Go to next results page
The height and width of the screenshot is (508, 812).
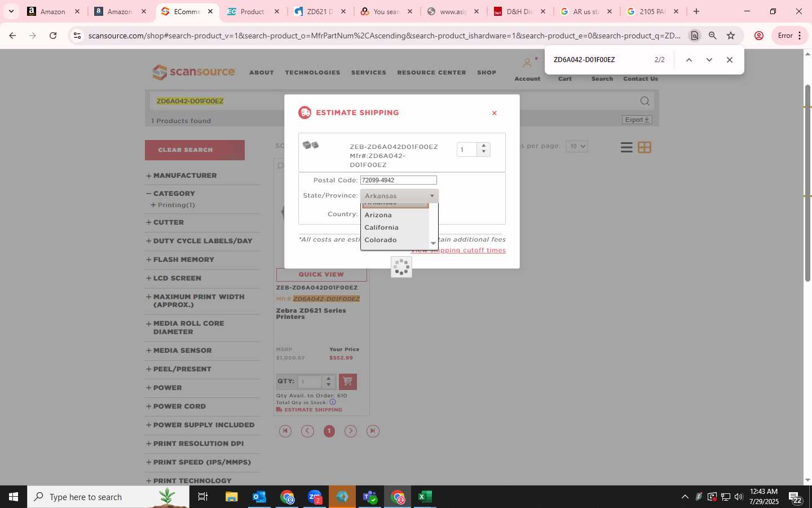point(351,431)
